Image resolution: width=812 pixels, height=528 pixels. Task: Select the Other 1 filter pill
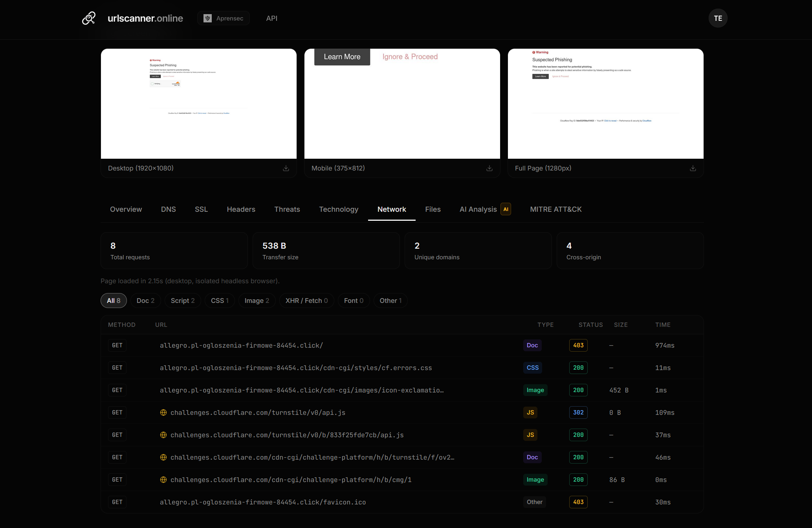point(390,300)
